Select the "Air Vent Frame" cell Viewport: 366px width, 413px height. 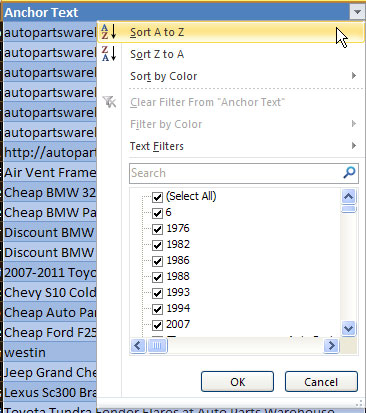[x=50, y=173]
